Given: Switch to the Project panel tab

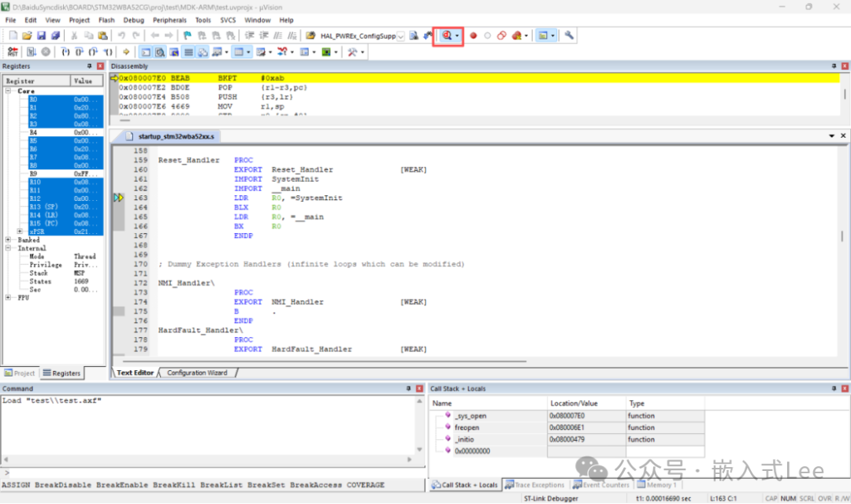Looking at the screenshot, I should (x=20, y=373).
